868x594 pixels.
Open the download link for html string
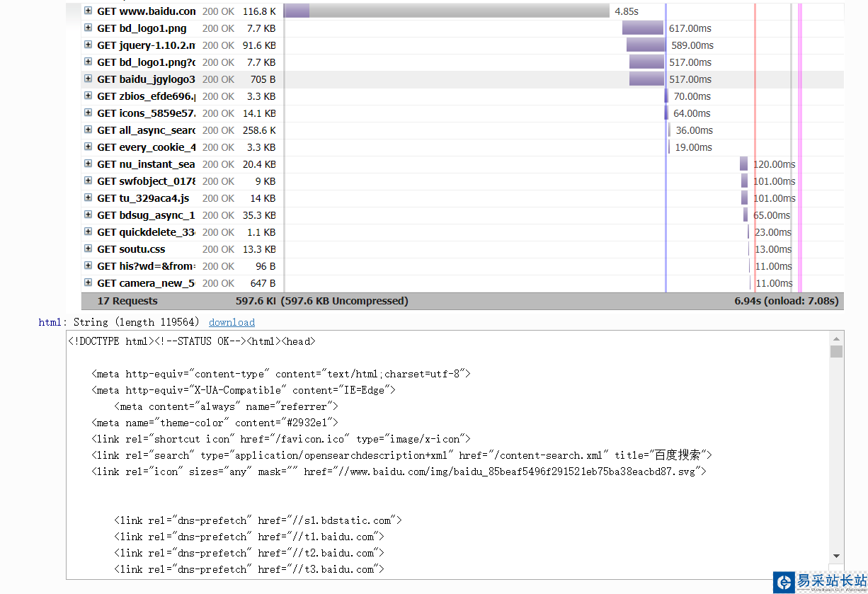232,322
